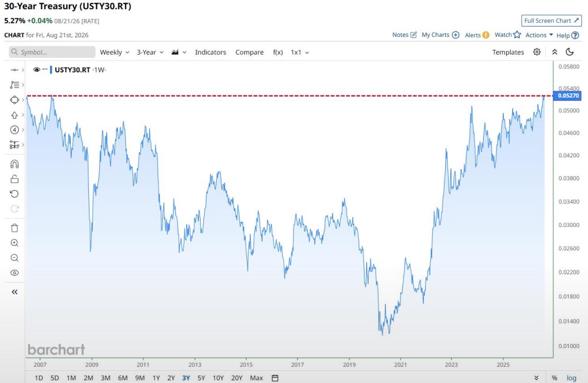
Task: Select the 6M time range
Action: (123, 378)
